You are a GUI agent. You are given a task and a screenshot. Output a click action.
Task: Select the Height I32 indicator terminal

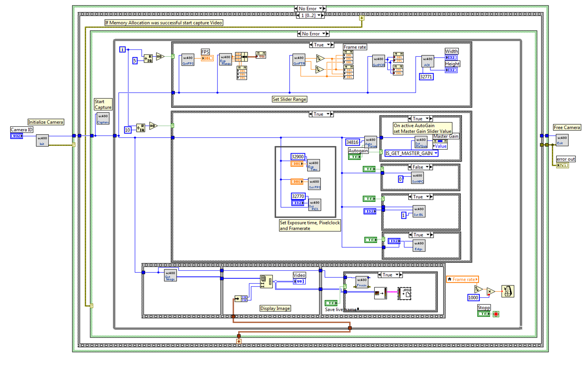click(x=451, y=70)
